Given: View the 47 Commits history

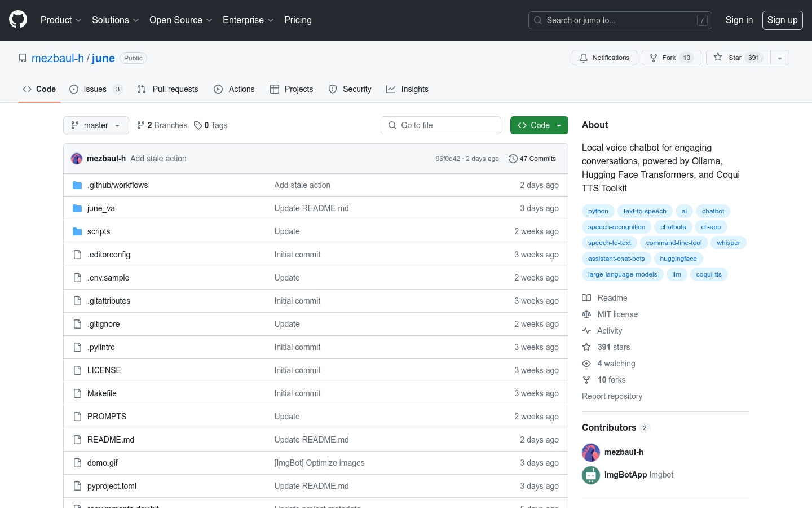Looking at the screenshot, I should [x=532, y=159].
